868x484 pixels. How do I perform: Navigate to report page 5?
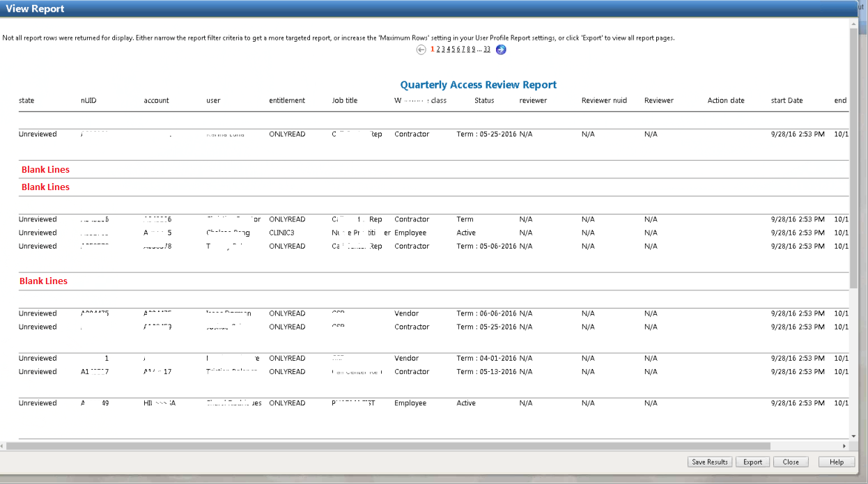(454, 49)
